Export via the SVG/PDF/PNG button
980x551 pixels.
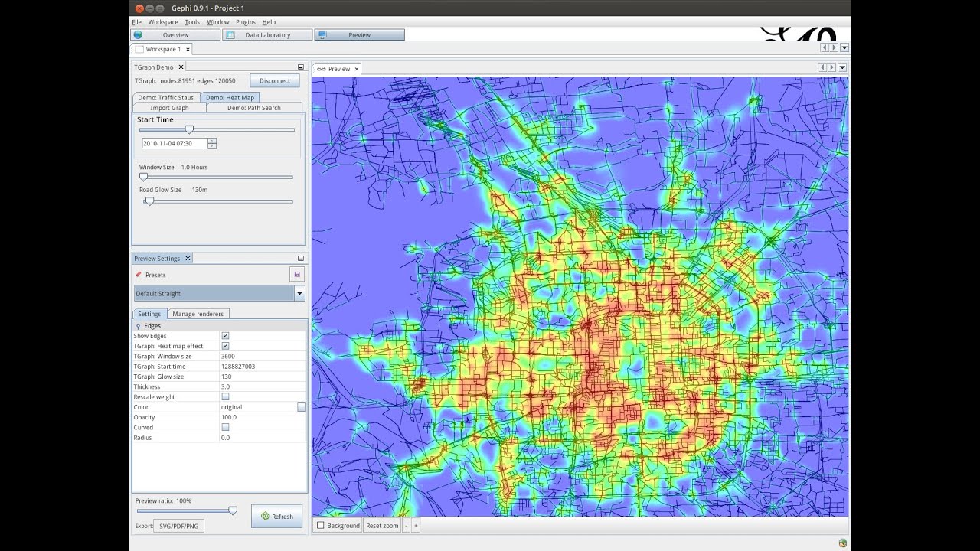point(178,526)
